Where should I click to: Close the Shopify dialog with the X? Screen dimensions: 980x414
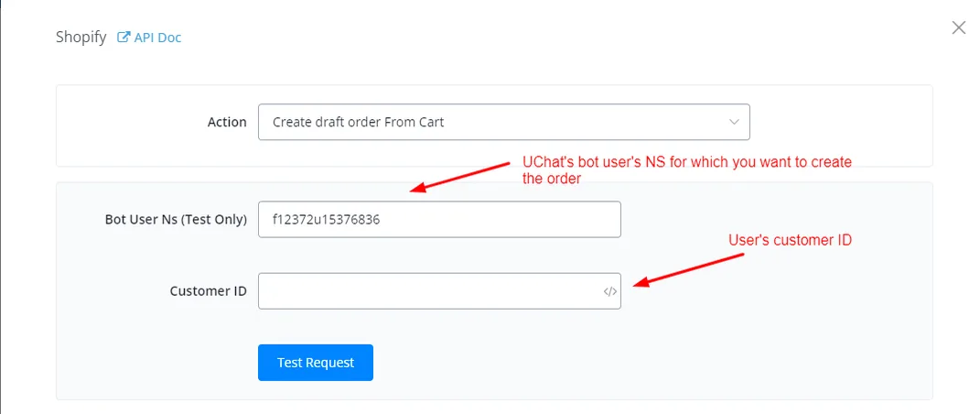pos(958,27)
